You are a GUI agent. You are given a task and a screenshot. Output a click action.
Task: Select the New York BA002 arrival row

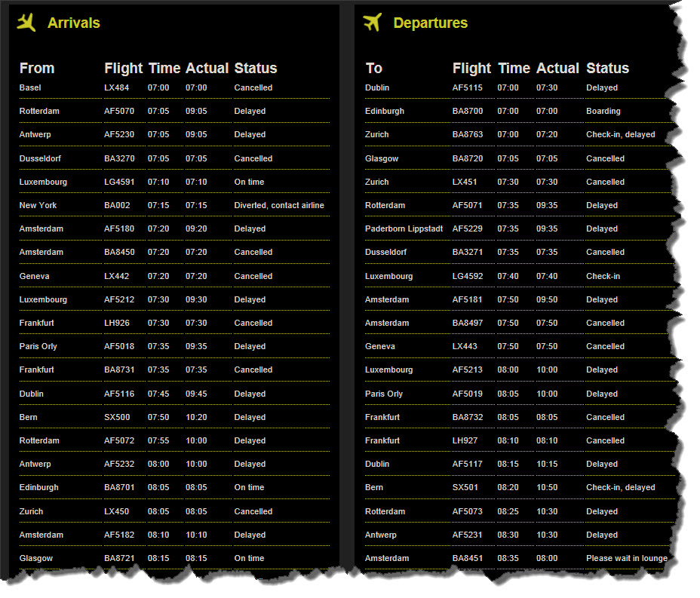[174, 205]
